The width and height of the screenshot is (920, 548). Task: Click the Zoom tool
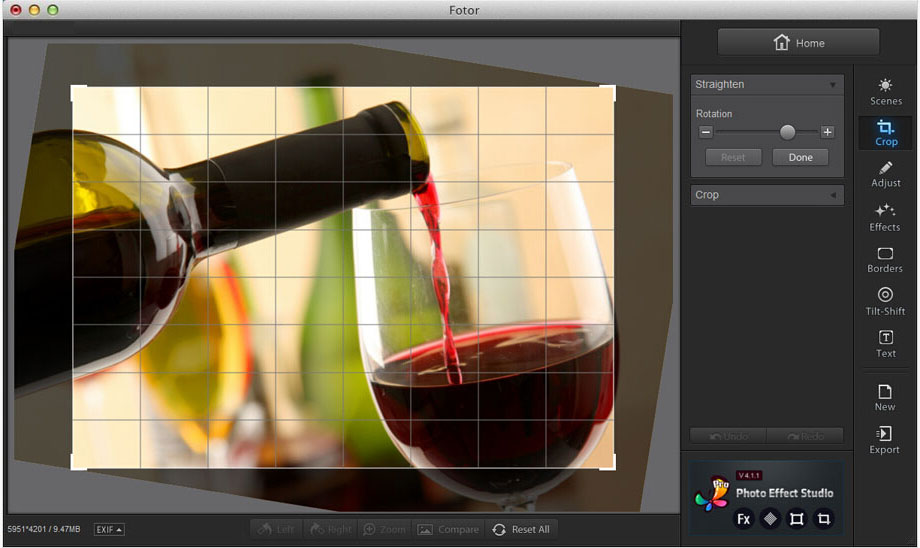pos(384,529)
